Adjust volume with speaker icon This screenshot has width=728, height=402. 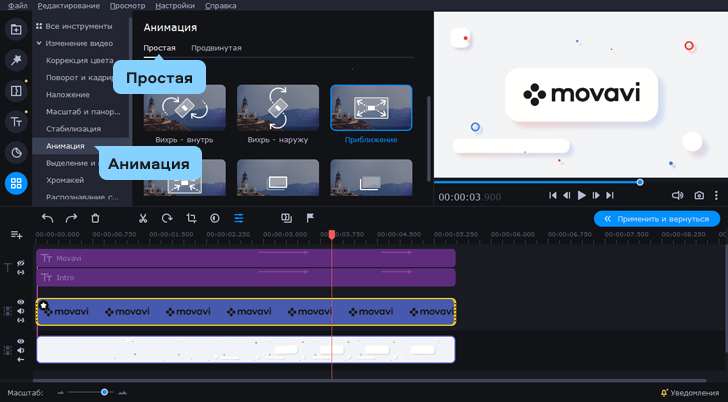pos(677,195)
